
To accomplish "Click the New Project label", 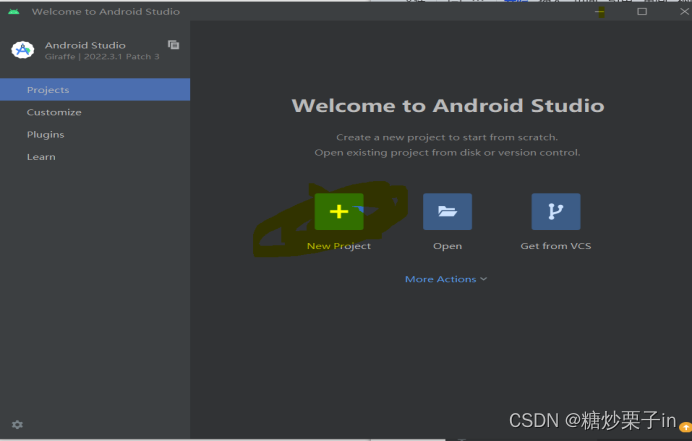I will (x=339, y=246).
